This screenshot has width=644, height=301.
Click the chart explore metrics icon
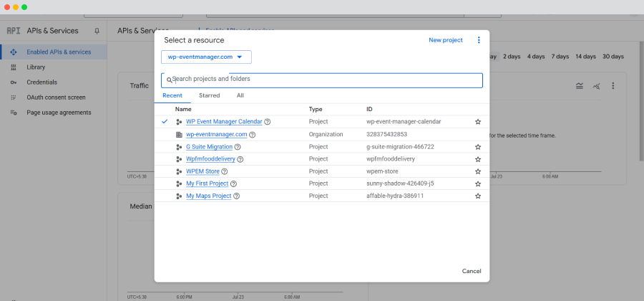tap(596, 86)
